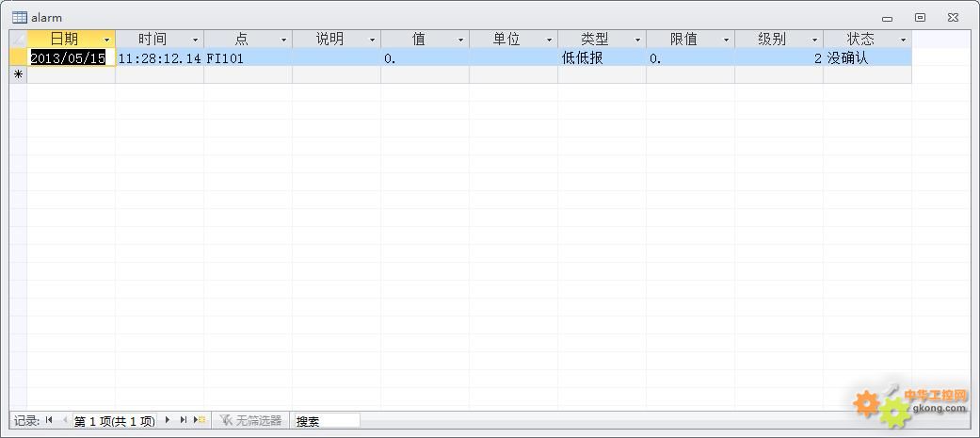The width and height of the screenshot is (980, 438).
Task: Select the 点 column header
Action: [241, 40]
